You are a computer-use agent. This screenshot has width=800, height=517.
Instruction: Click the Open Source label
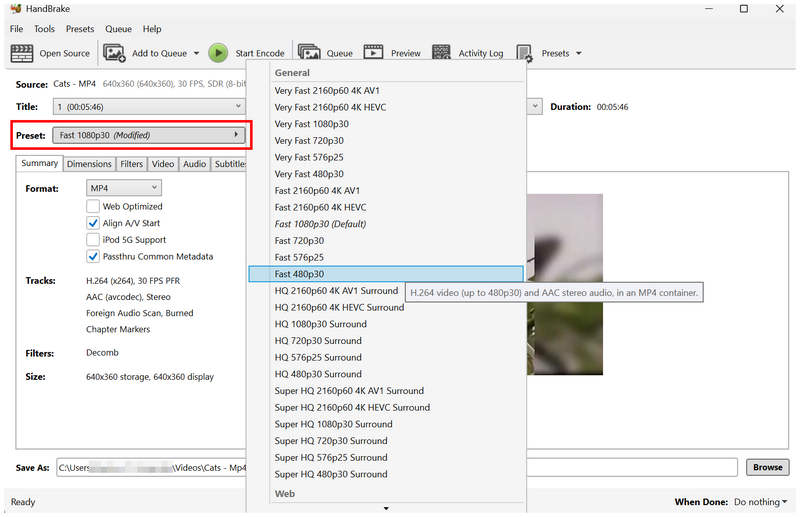pyautogui.click(x=64, y=53)
